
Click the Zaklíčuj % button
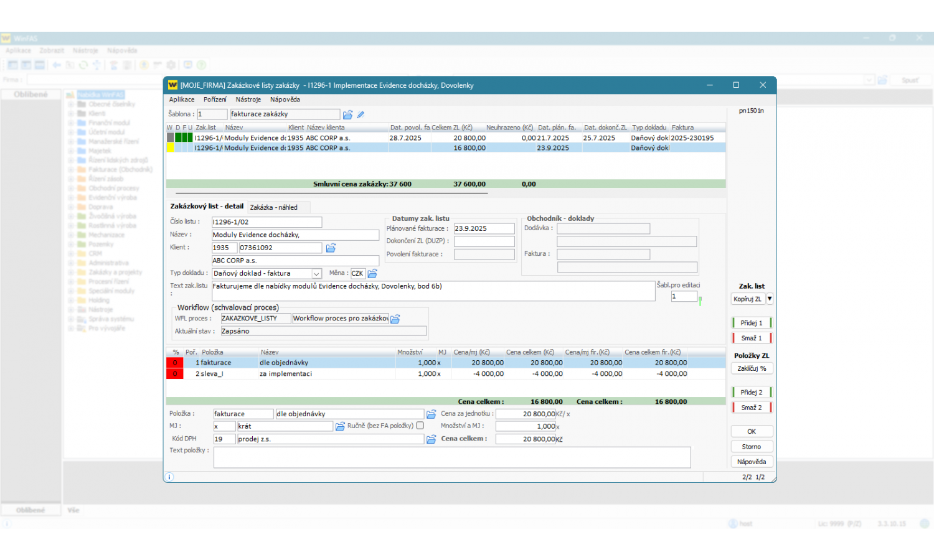(752, 369)
